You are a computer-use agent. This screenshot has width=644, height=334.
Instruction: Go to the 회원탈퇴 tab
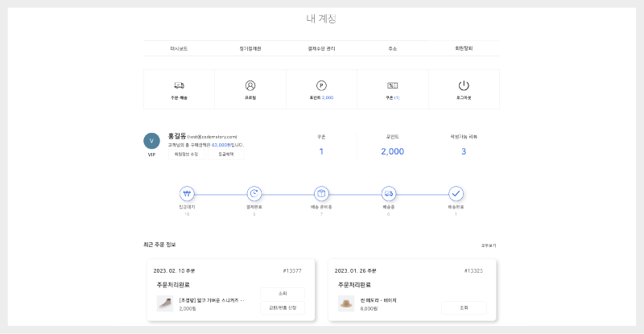[x=464, y=48]
